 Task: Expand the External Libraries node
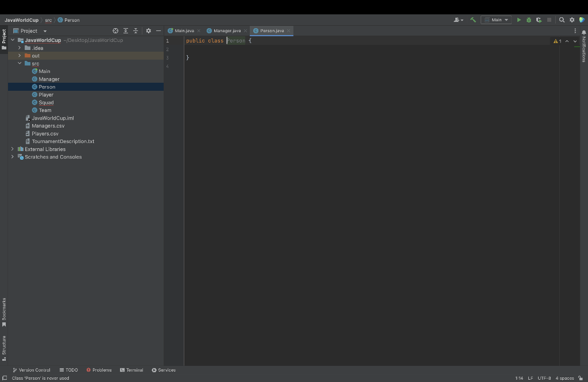pyautogui.click(x=12, y=149)
